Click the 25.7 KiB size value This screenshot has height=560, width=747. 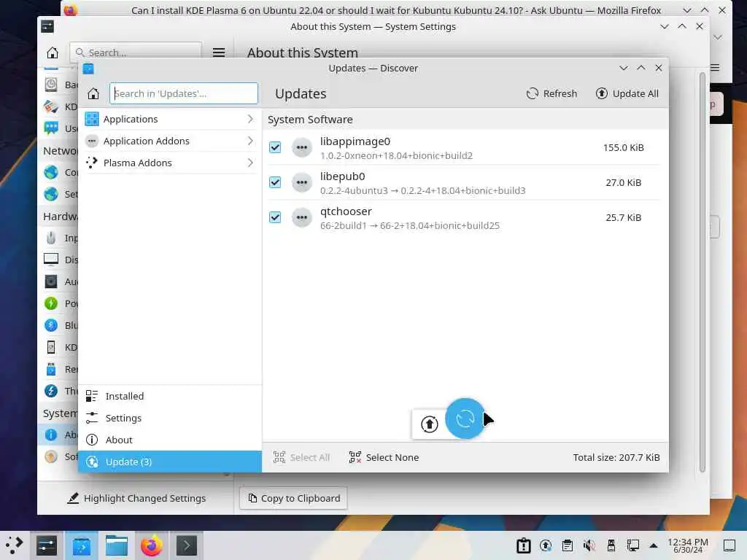click(623, 217)
